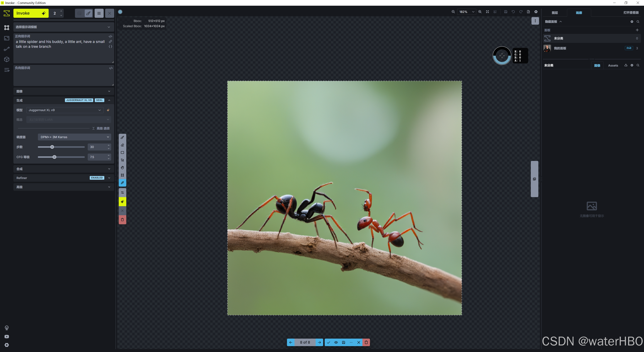The width and height of the screenshot is (644, 352).
Task: Select the Rectangle tool
Action: pyautogui.click(x=122, y=152)
